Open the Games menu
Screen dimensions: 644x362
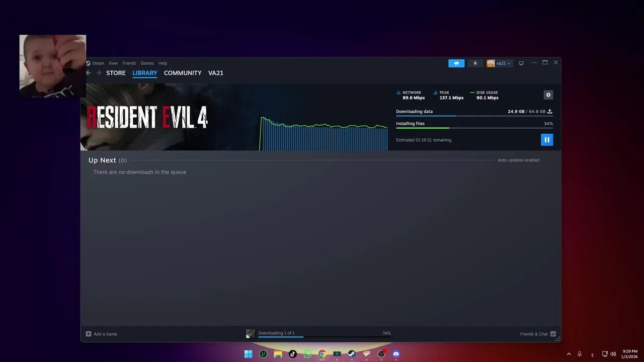147,63
